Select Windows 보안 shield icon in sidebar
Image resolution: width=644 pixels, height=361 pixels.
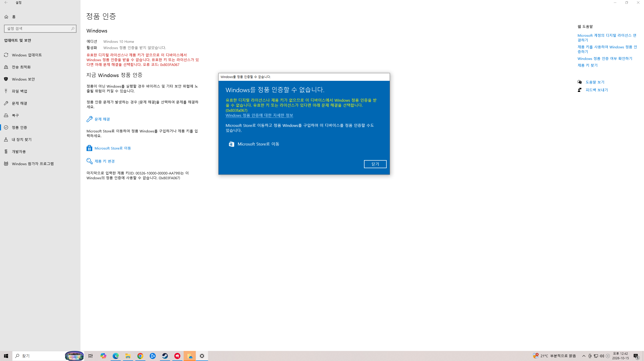coord(6,79)
